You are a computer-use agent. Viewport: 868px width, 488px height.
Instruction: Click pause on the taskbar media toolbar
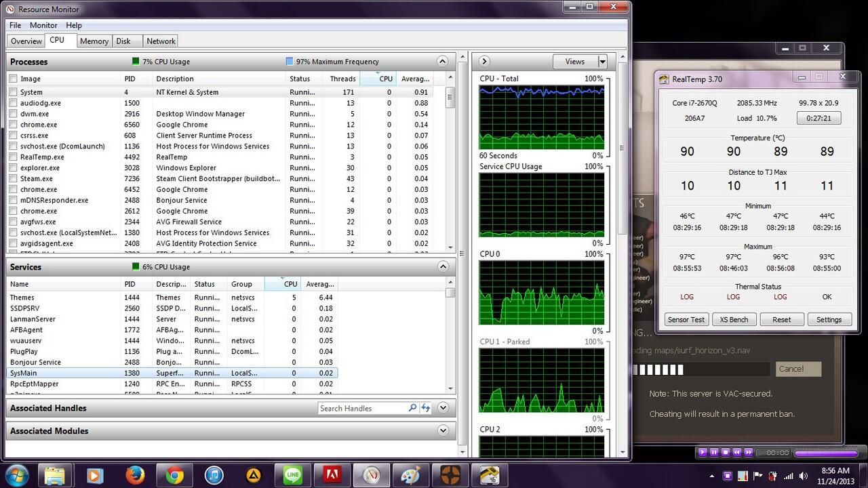tap(714, 452)
